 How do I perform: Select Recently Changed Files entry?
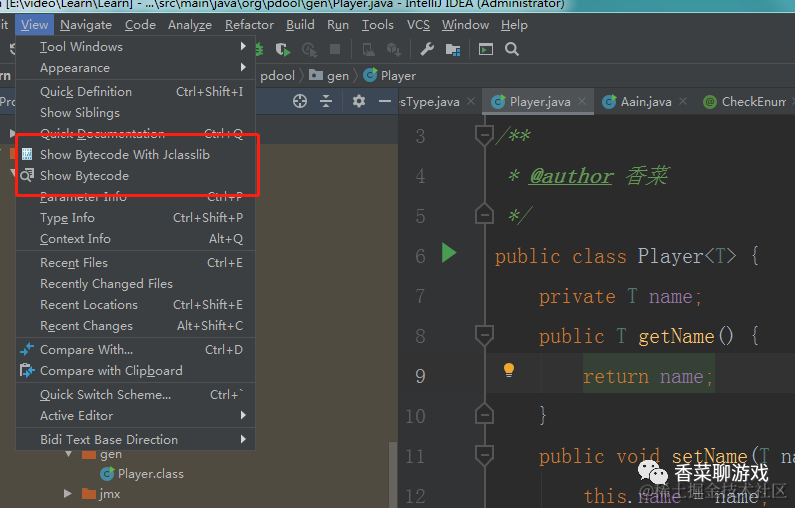(135, 284)
